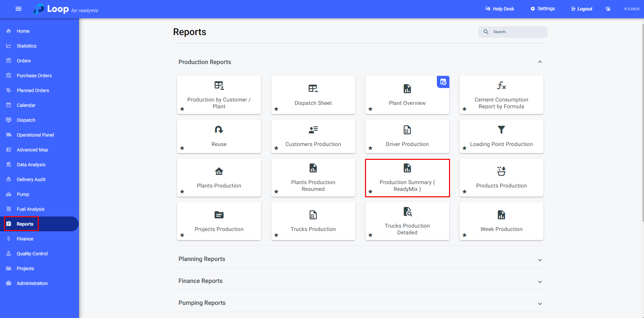Click the Loading Point Production funnel icon
This screenshot has width=644, height=318.
click(501, 130)
